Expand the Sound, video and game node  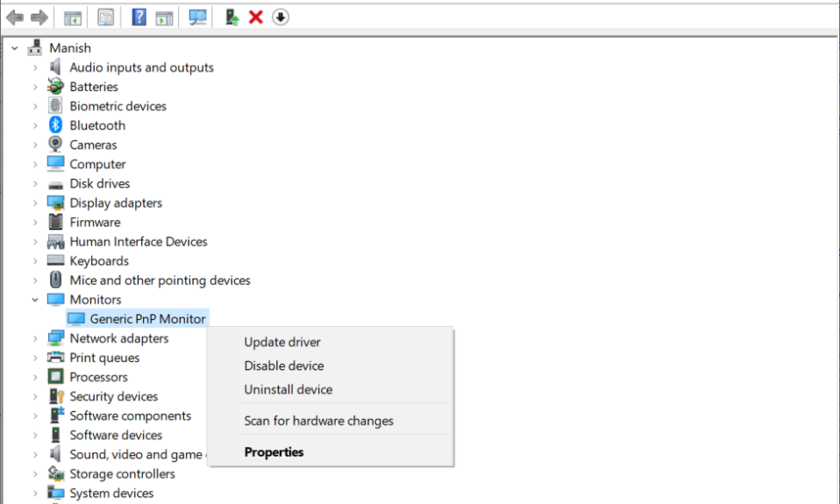click(35, 455)
